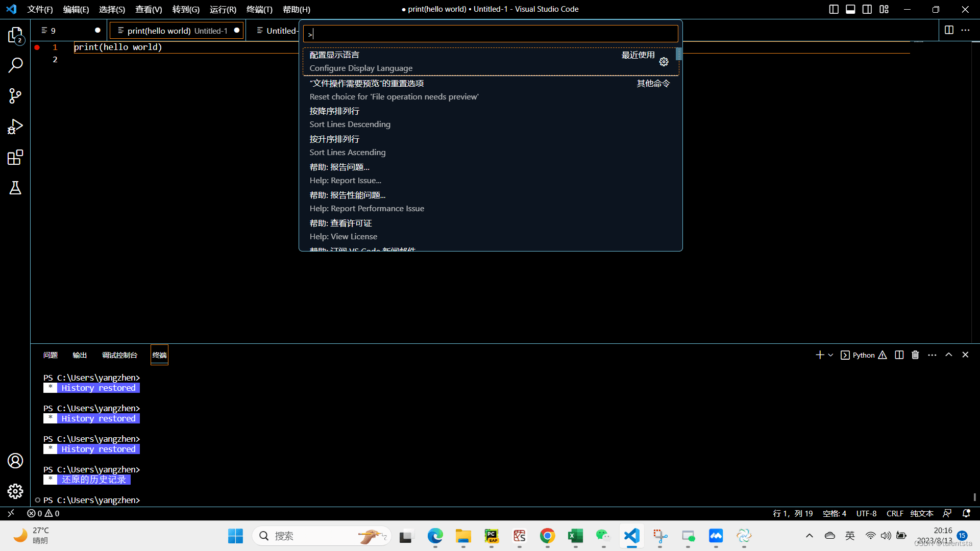This screenshot has width=980, height=551.
Task: Maximize panel size with chevron up
Action: click(949, 355)
